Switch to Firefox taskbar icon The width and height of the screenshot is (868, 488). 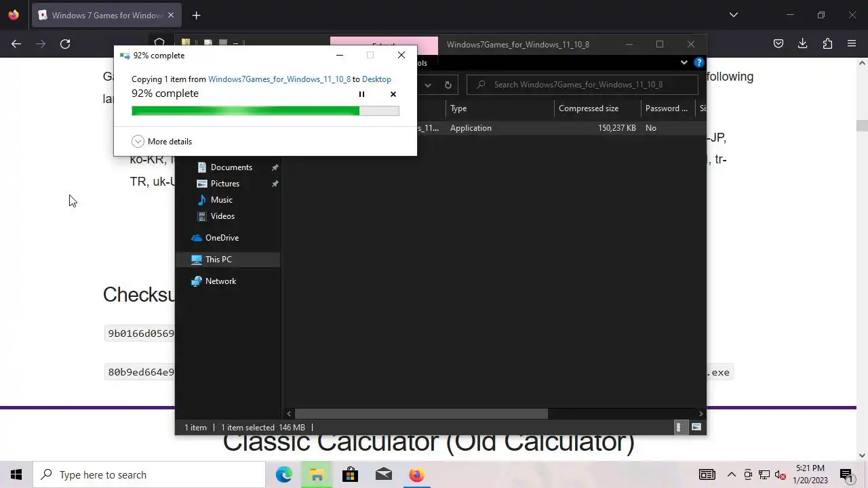(x=416, y=474)
